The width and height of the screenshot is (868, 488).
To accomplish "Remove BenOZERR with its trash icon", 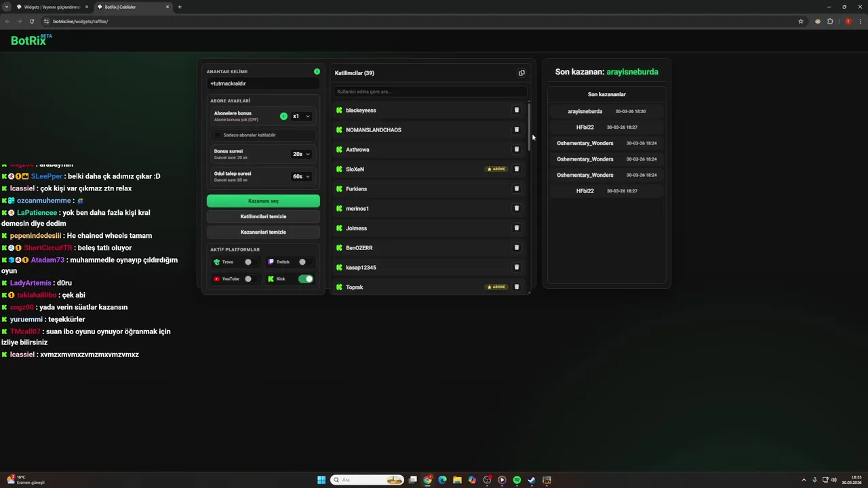I will click(x=516, y=247).
